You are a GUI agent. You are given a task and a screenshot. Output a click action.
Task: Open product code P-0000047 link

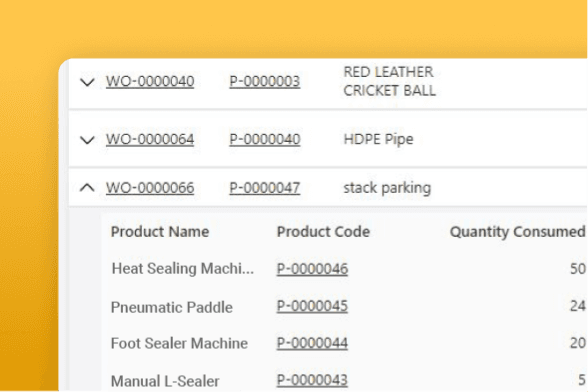[x=265, y=188]
